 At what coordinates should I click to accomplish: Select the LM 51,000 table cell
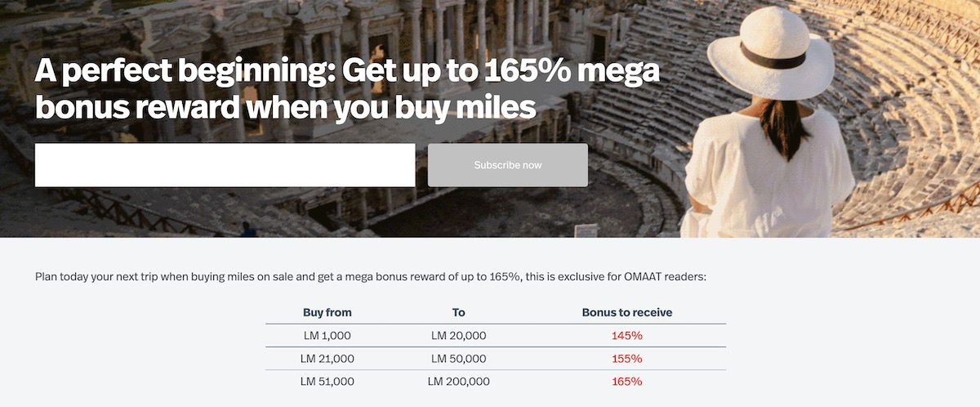[327, 381]
